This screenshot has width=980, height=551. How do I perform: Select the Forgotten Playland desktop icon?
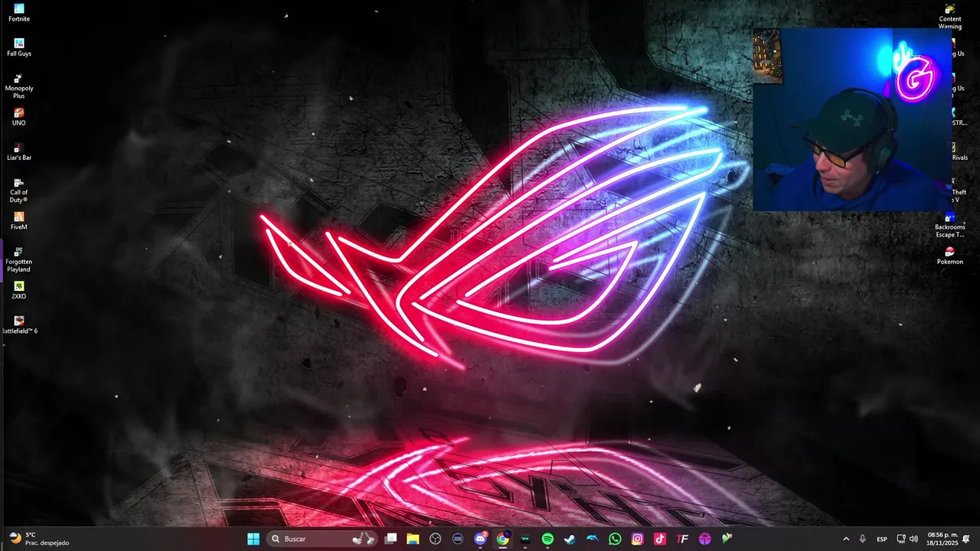click(x=19, y=259)
